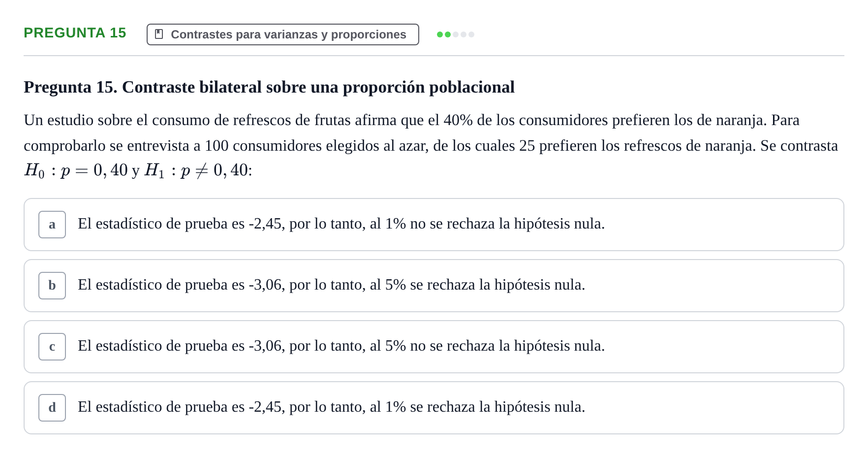Image resolution: width=868 pixels, height=459 pixels.
Task: Click answer text '-2,45 ... al 1% se rechaza'
Action: 332,407
